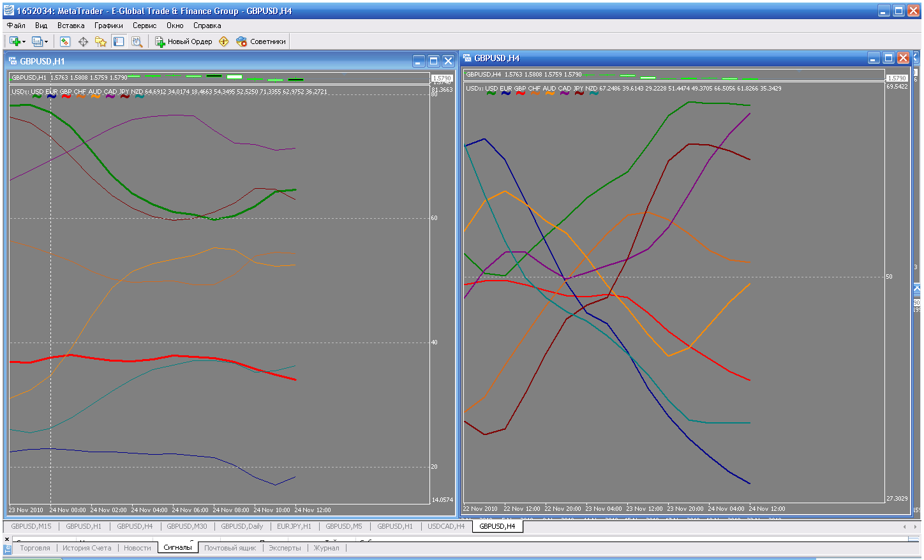Open the История Счета terminal tab

[x=87, y=548]
